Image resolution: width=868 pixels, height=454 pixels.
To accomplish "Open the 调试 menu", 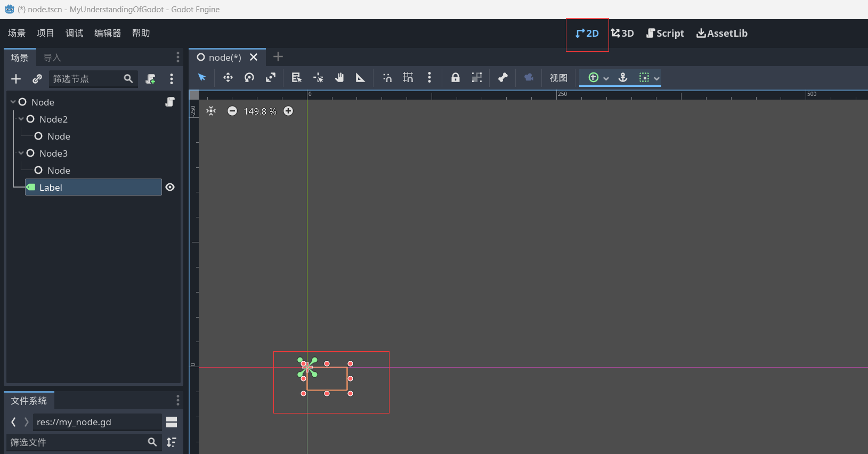I will pyautogui.click(x=74, y=33).
